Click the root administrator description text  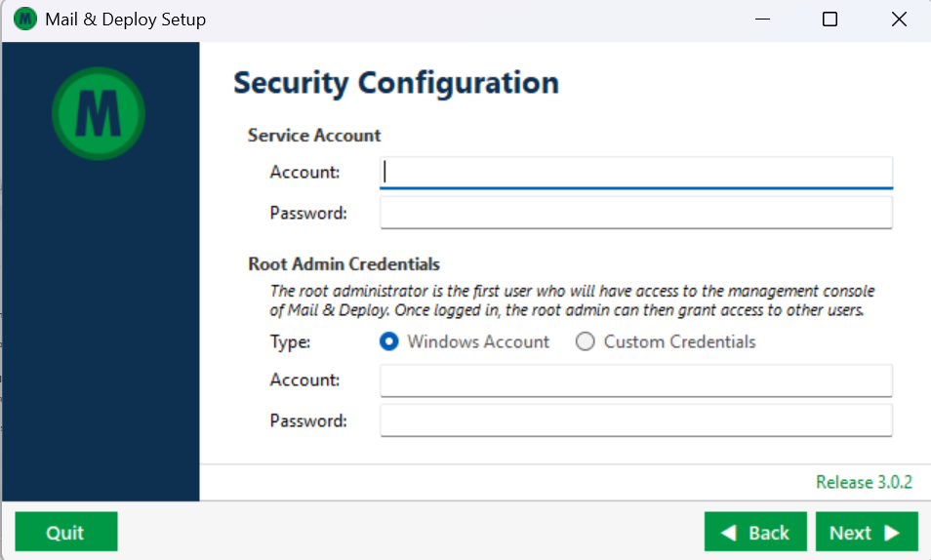coord(572,301)
